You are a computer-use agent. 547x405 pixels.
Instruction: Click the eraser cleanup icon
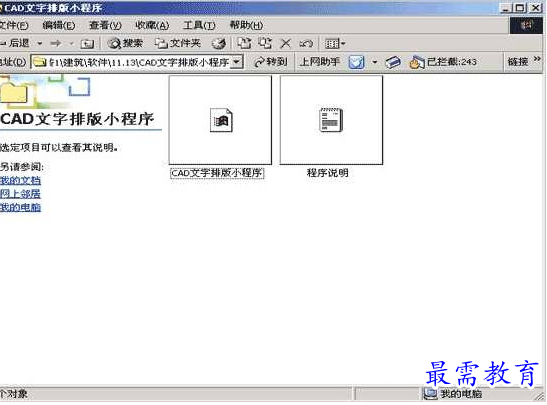point(393,62)
